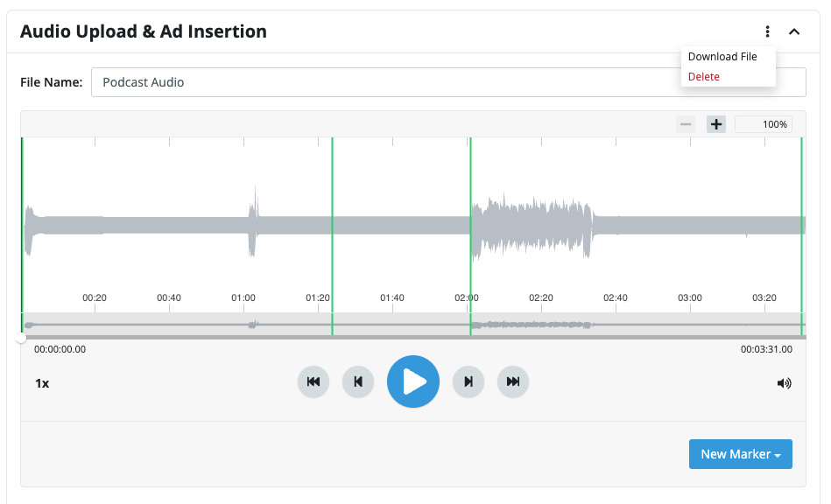Click the File Name input field
Screen dimensions: 831x504
[448, 82]
